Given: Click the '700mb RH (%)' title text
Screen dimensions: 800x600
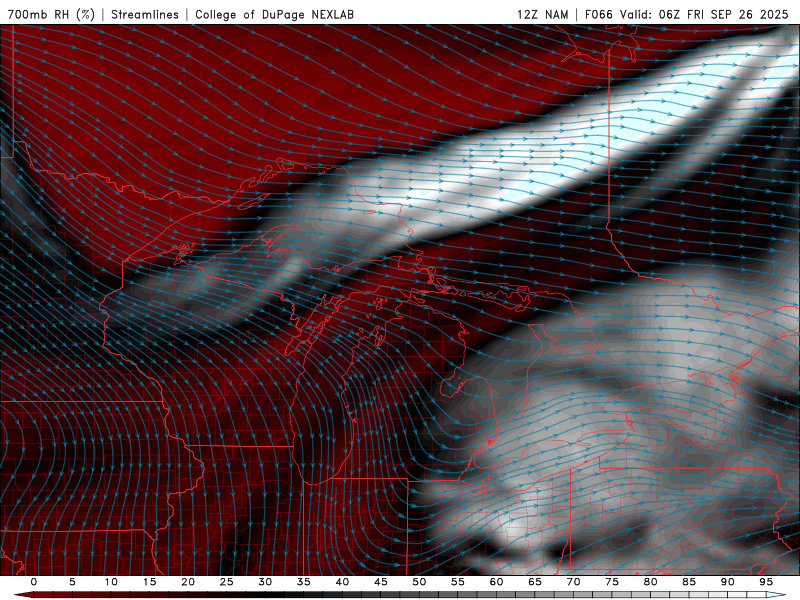Looking at the screenshot, I should coord(52,14).
